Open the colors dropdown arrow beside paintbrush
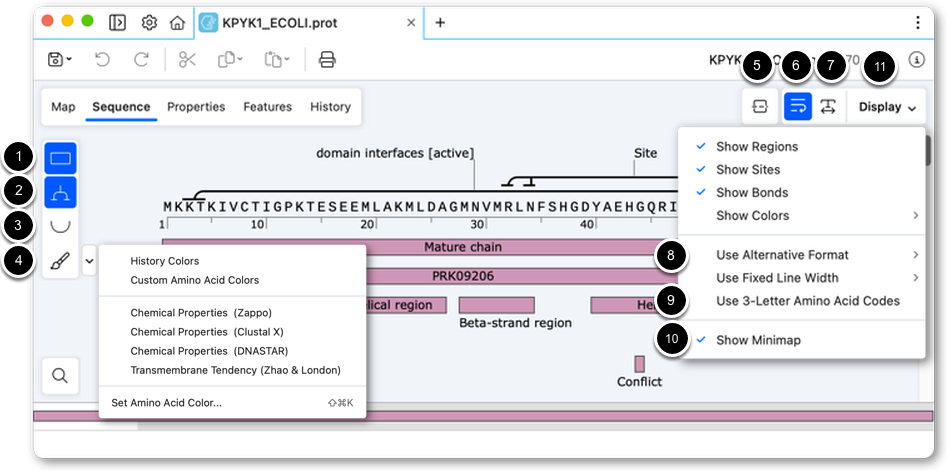 point(89,261)
